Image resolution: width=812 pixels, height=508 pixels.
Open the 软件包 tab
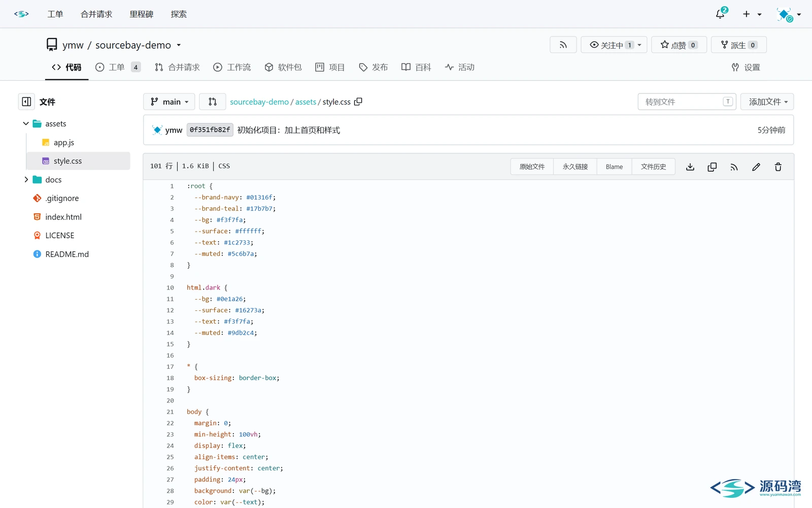[x=283, y=67]
